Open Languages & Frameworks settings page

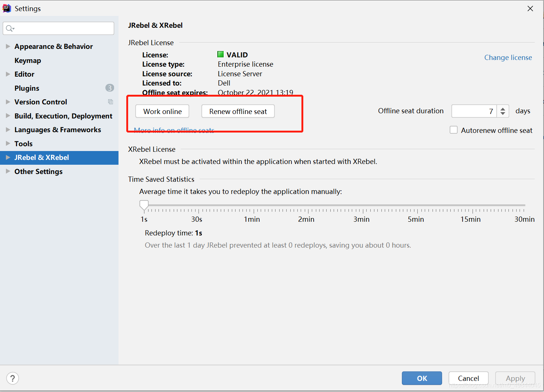click(x=58, y=130)
